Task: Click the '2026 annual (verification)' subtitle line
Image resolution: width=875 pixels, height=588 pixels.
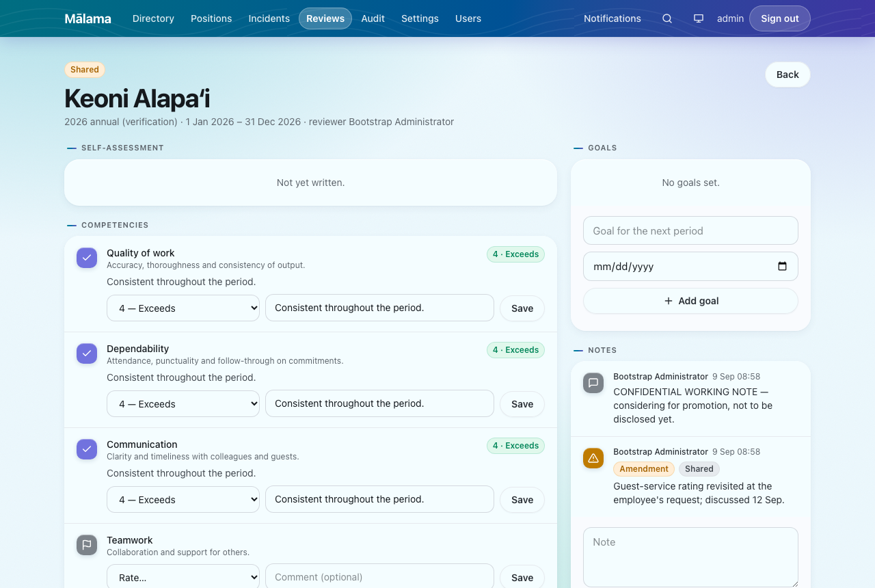Action: coord(259,122)
